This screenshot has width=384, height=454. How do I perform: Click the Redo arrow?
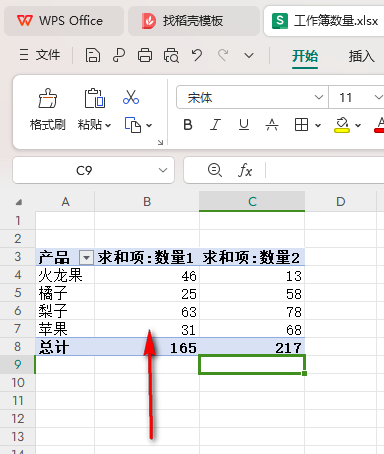(223, 55)
